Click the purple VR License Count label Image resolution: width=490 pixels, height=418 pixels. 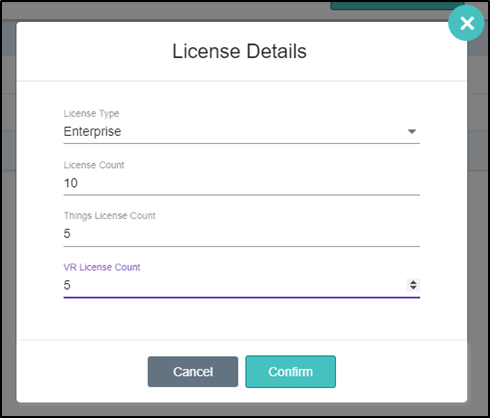(x=102, y=267)
